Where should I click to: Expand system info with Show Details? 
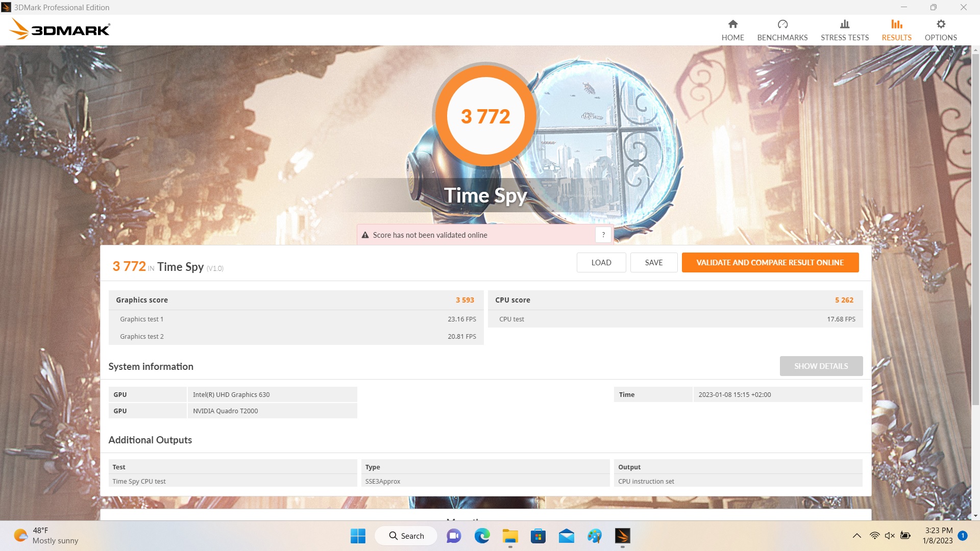(x=821, y=366)
